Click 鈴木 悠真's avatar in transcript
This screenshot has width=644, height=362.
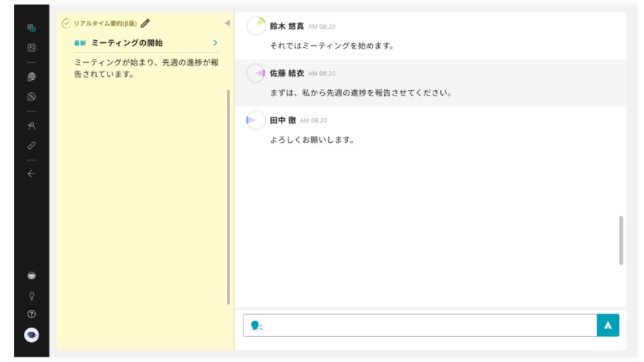(x=256, y=26)
